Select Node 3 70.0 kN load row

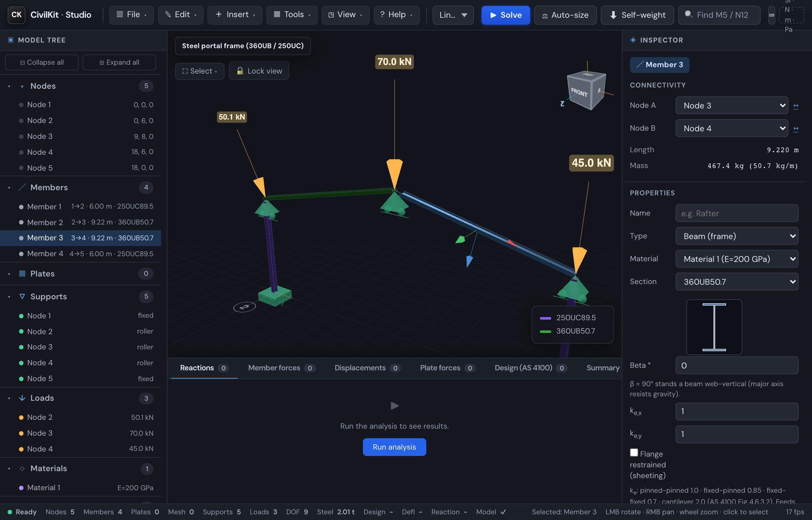point(80,433)
